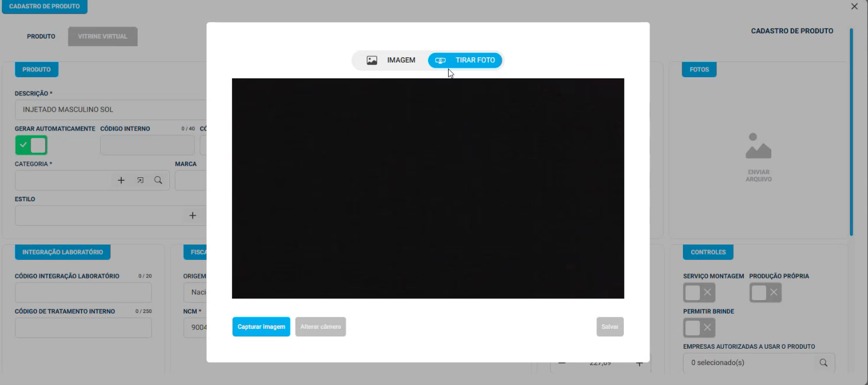Click the Alterar câmera button
Screen dimensions: 868x385
click(321, 326)
